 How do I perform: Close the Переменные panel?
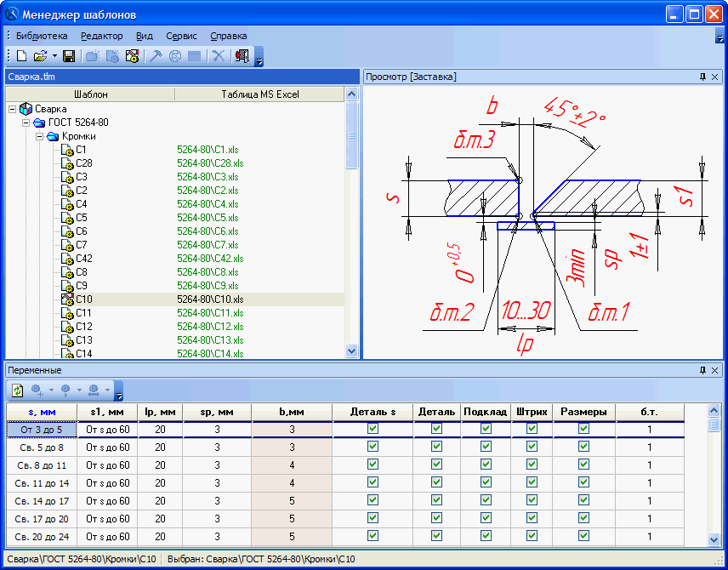[715, 370]
